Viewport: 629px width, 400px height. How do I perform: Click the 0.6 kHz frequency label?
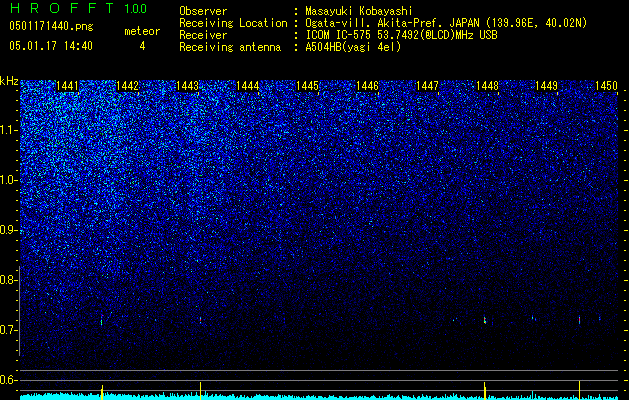[x=9, y=380]
